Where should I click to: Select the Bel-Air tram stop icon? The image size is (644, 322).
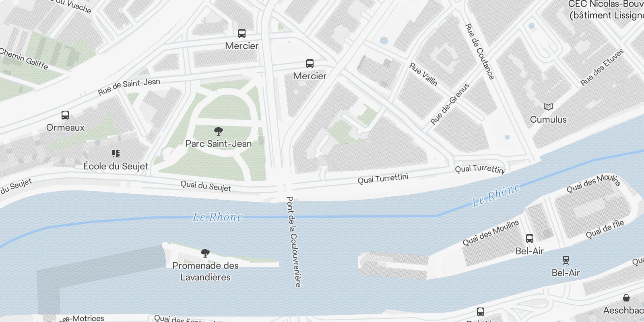(566, 260)
